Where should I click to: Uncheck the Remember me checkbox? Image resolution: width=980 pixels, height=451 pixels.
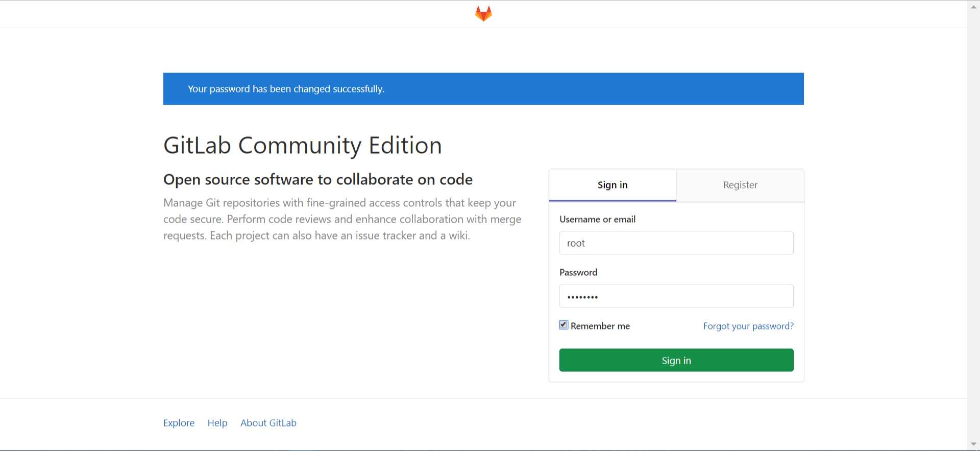click(563, 325)
